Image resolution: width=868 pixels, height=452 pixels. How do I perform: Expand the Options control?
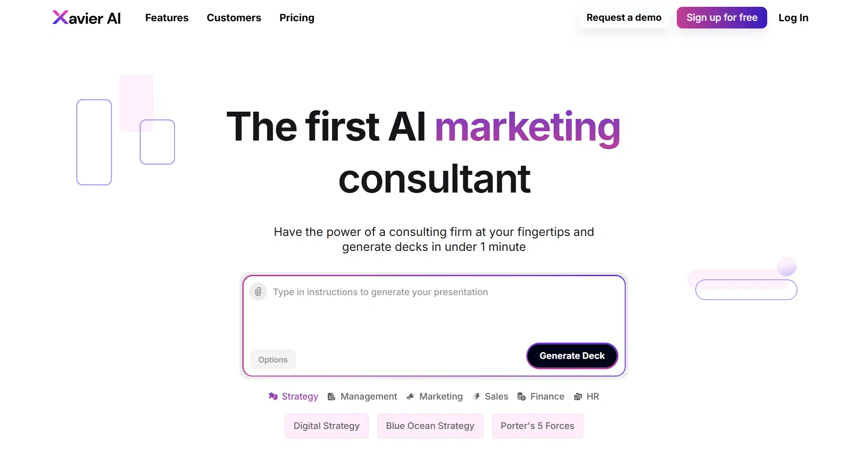[273, 359]
